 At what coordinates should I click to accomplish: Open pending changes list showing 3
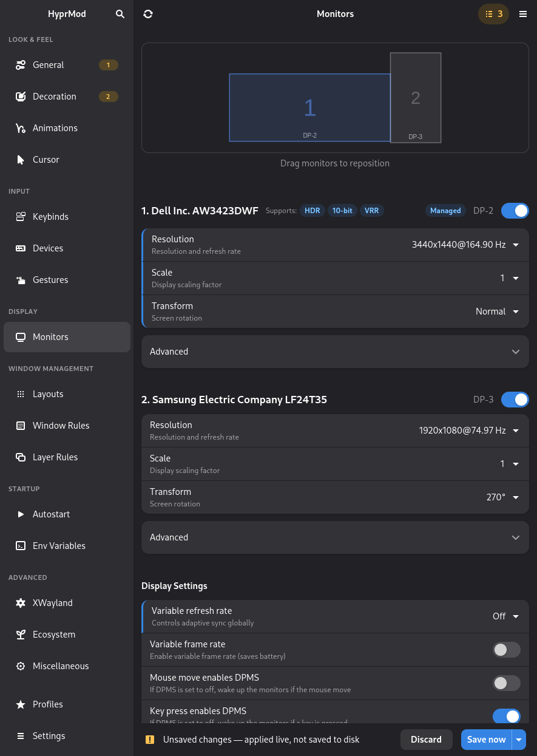click(494, 14)
